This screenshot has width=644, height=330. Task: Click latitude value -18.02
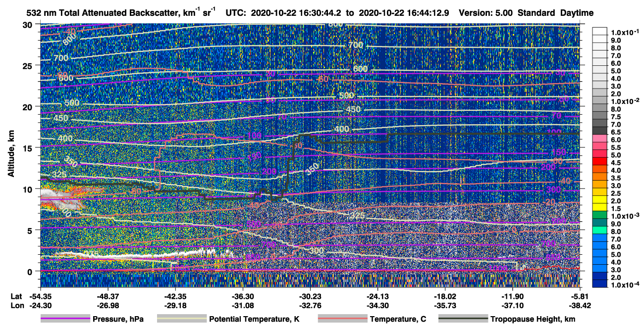click(x=445, y=297)
